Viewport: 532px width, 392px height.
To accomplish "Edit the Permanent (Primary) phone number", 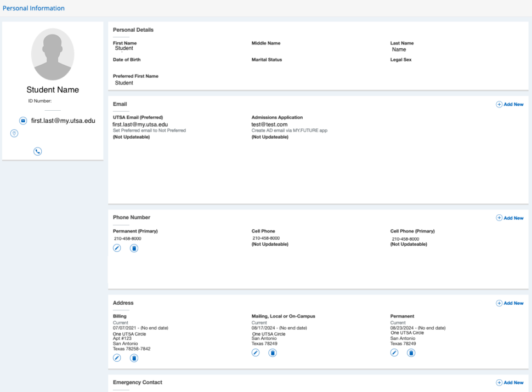I will click(117, 248).
